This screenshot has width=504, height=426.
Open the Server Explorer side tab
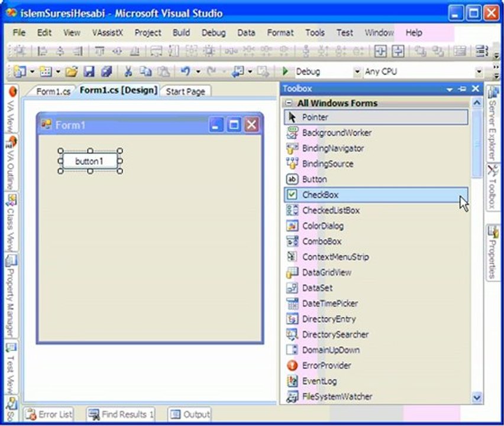coord(492,124)
